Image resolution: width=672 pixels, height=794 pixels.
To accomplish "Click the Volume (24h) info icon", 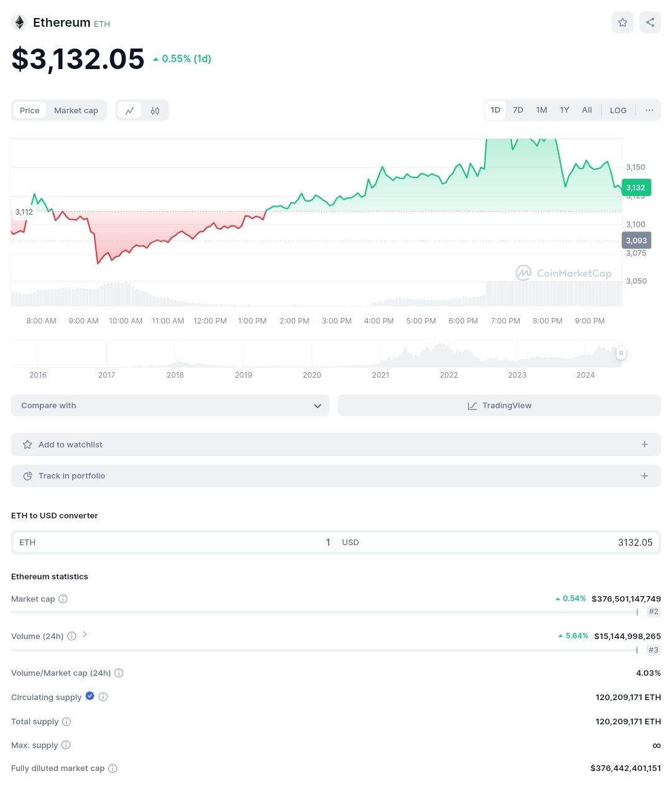I will (72, 636).
